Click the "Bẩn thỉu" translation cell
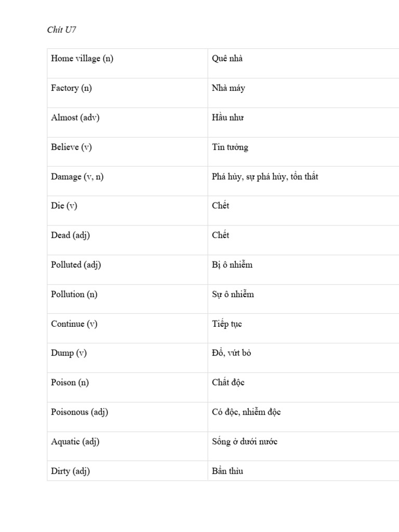This screenshot has height=532, width=399. pos(228,471)
